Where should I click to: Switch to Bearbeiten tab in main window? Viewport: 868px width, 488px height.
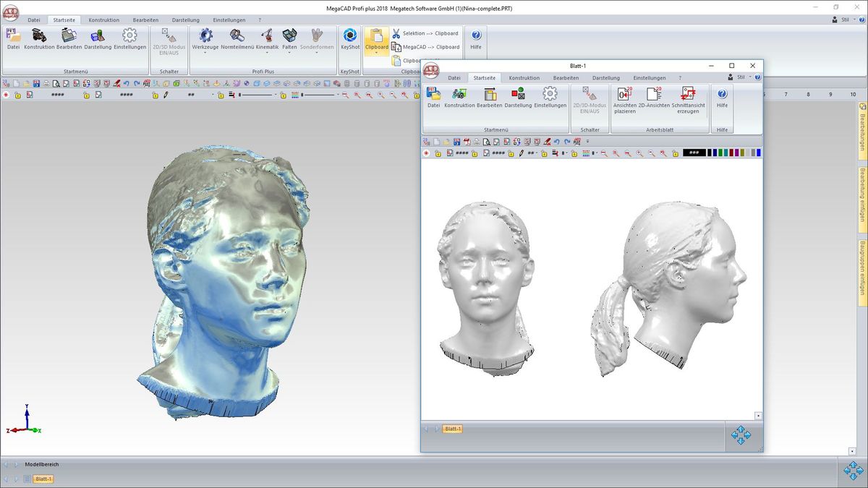click(145, 20)
